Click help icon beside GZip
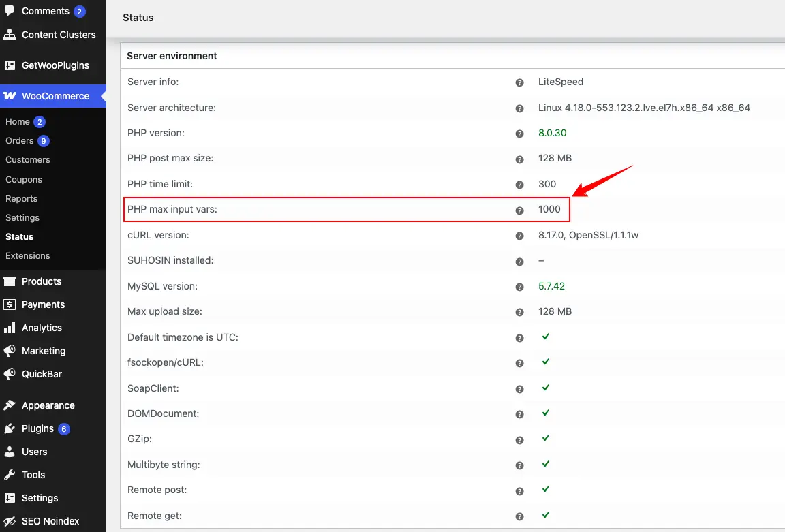The height and width of the screenshot is (532, 785). [x=520, y=440]
